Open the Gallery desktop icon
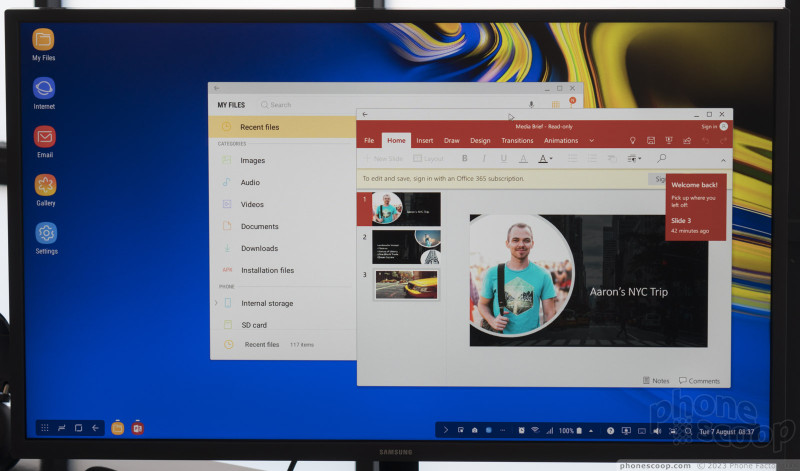Image resolution: width=800 pixels, height=471 pixels. 45,185
